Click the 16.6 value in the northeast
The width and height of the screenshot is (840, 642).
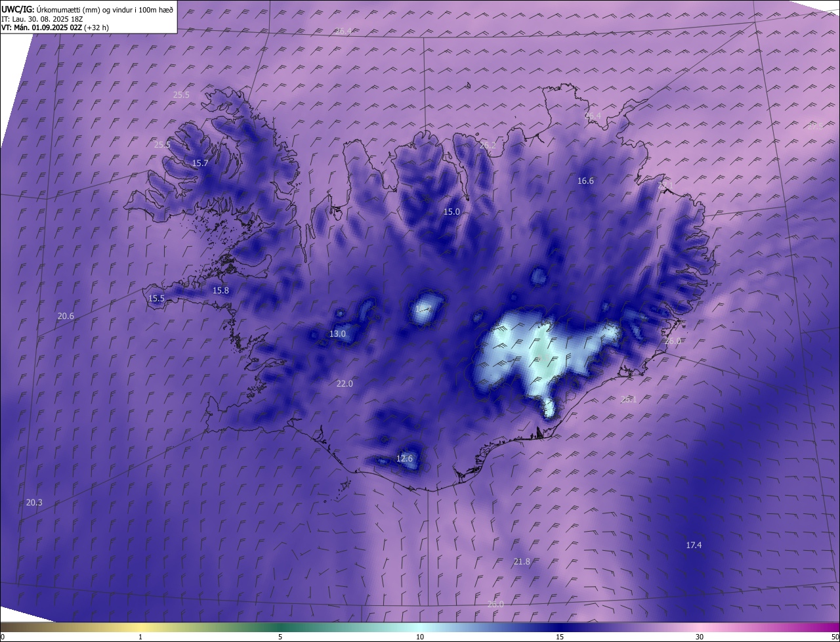pyautogui.click(x=585, y=181)
